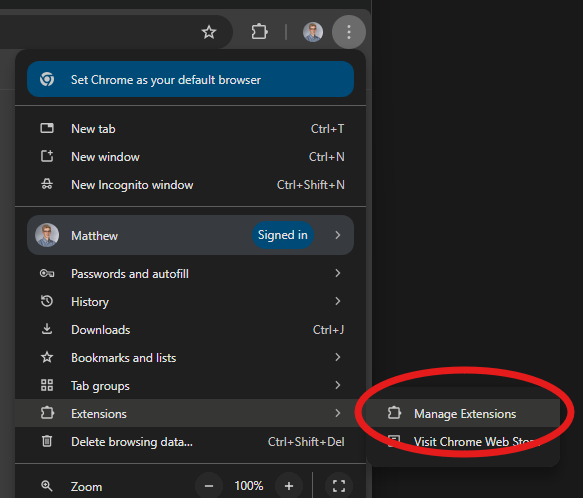
Task: Open Tab groups submenu
Action: point(190,385)
